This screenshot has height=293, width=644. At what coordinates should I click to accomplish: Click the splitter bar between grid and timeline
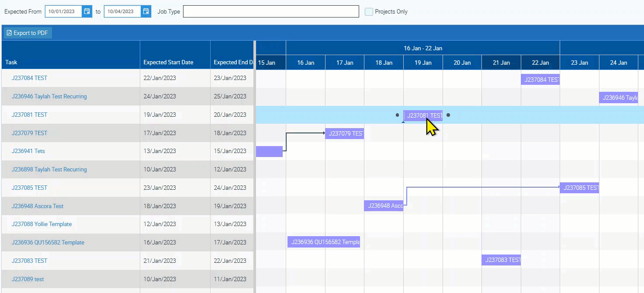click(x=254, y=166)
